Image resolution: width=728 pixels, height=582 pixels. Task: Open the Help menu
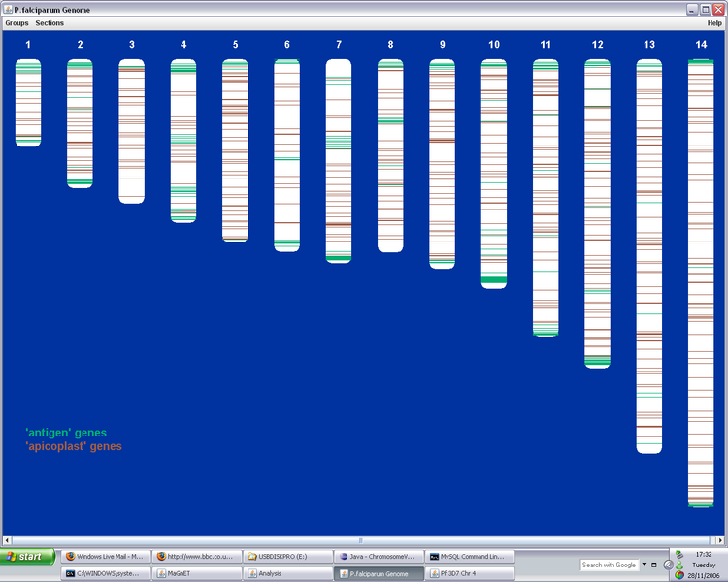pyautogui.click(x=714, y=22)
